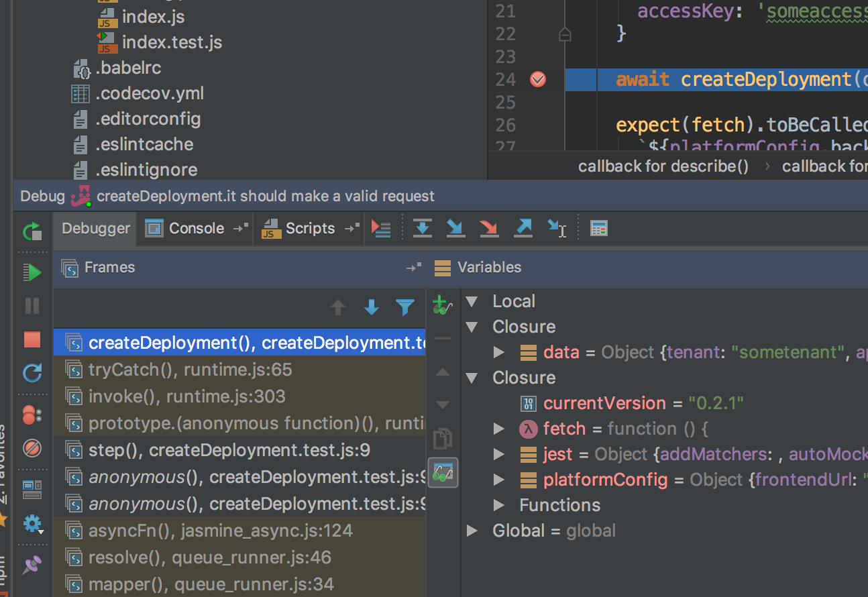This screenshot has width=868, height=597.
Task: Click the Step Out icon
Action: [x=523, y=228]
